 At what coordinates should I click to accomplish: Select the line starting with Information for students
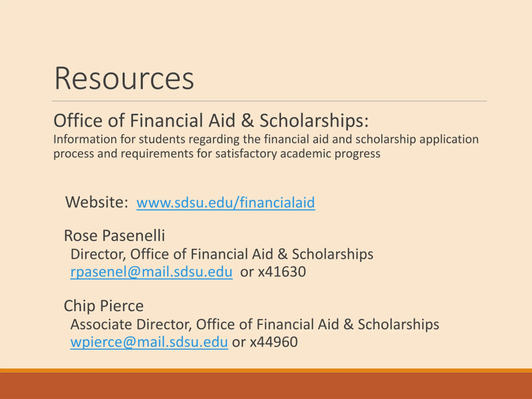[x=266, y=139]
